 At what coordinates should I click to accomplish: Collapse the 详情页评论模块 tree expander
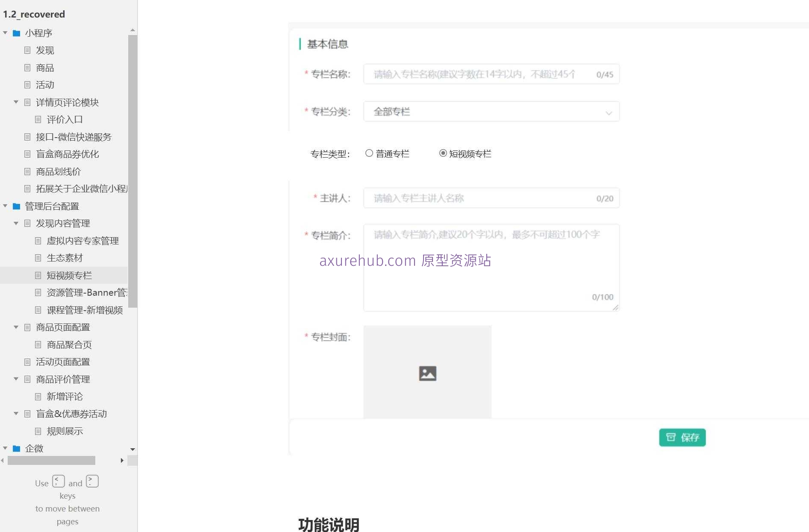pyautogui.click(x=16, y=102)
